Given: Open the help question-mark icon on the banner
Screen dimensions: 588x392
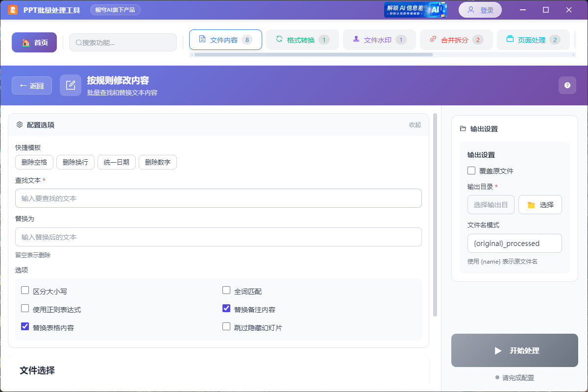Looking at the screenshot, I should click(567, 85).
